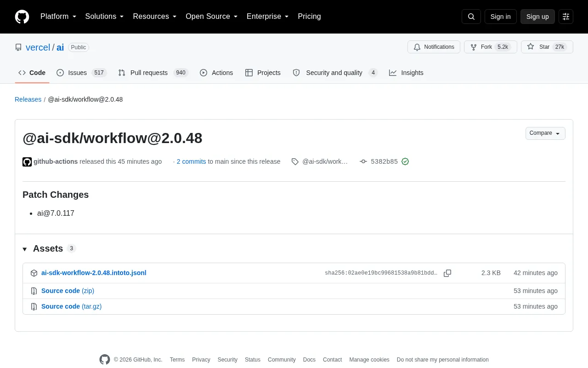Click the tag icon beside @ai-sdk/work…

[x=295, y=161]
